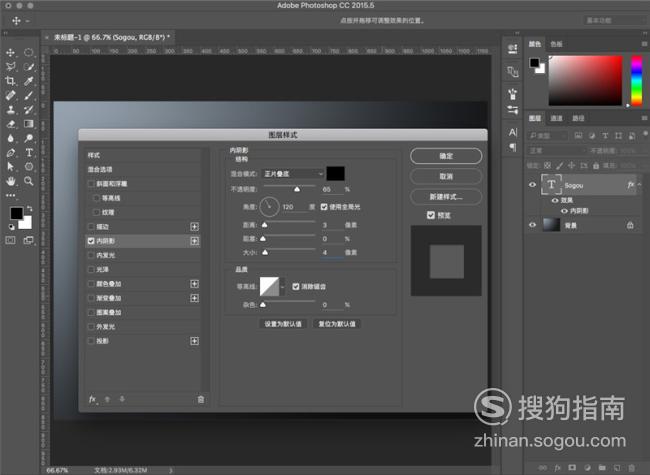This screenshot has height=475, width=650.
Task: Uncheck the 内阴影 (Inner Shadow) checkbox
Action: pyautogui.click(x=91, y=241)
